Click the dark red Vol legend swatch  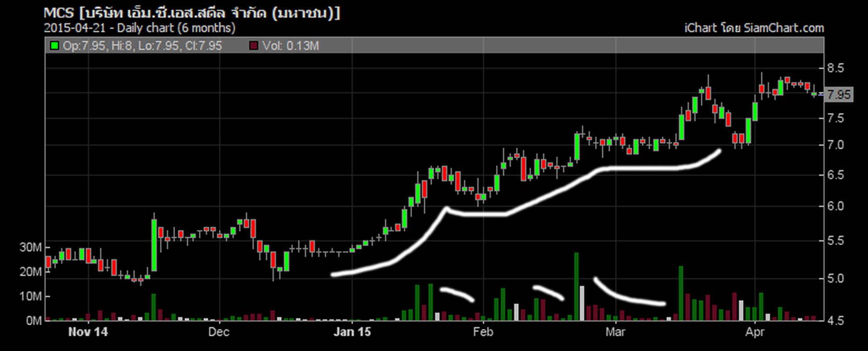point(254,46)
